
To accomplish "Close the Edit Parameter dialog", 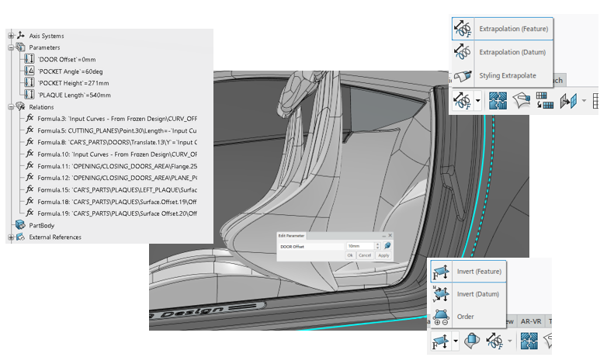I will tap(390, 234).
